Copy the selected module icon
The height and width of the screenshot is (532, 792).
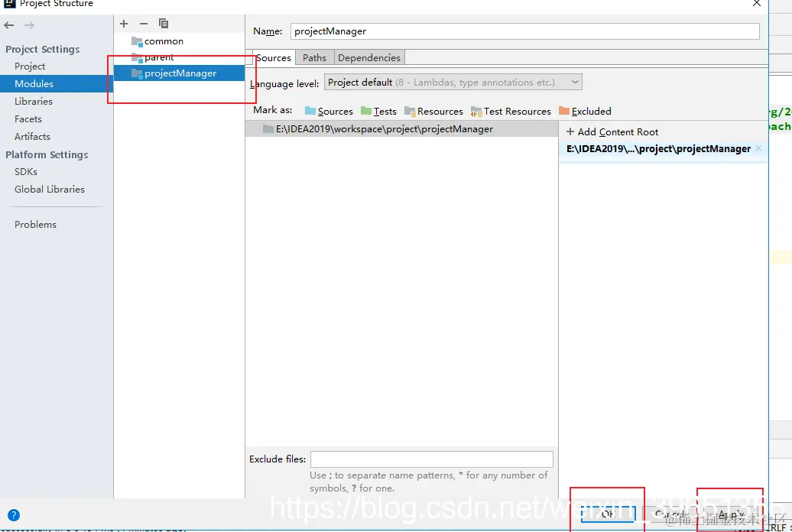163,23
